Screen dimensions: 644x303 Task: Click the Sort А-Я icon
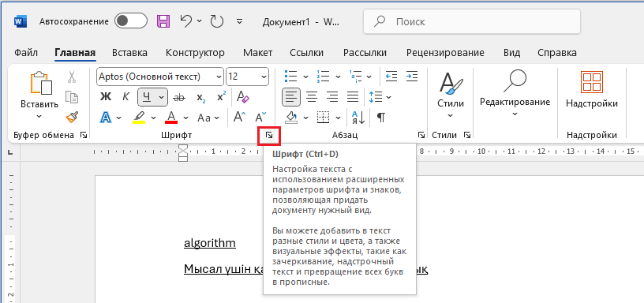tap(358, 118)
